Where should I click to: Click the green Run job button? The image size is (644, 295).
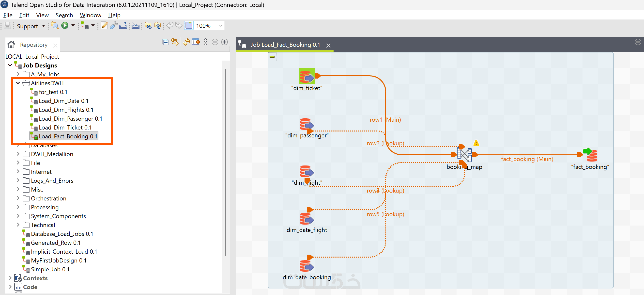click(x=65, y=26)
